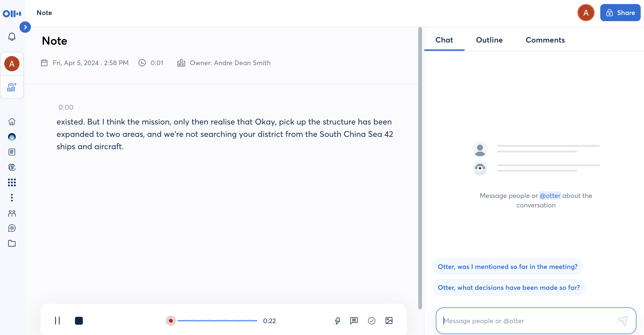Screen dimensions: 644x335
Task: Click the action item checkmark icon
Action: 371,321
